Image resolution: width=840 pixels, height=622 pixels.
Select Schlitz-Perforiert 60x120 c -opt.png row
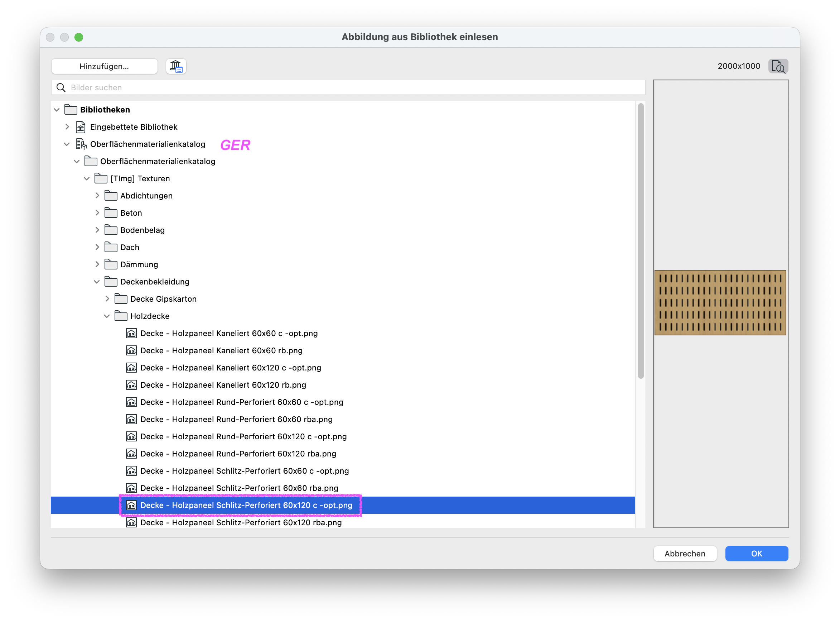point(343,505)
